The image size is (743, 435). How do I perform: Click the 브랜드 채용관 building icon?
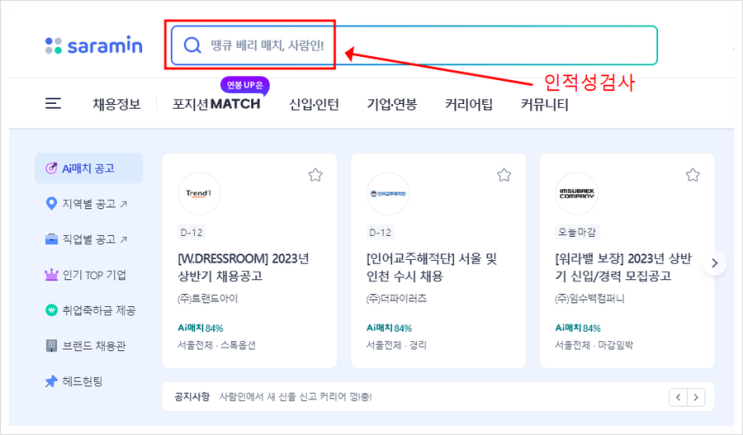tap(51, 346)
